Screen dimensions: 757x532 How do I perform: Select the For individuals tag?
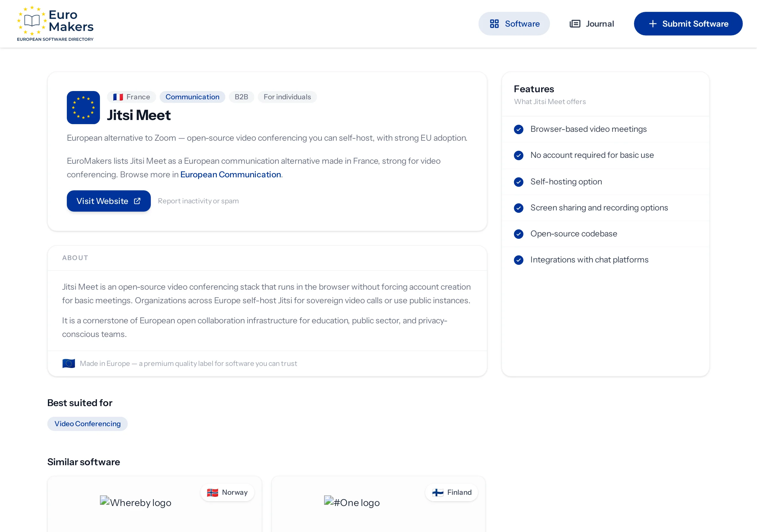pos(287,97)
